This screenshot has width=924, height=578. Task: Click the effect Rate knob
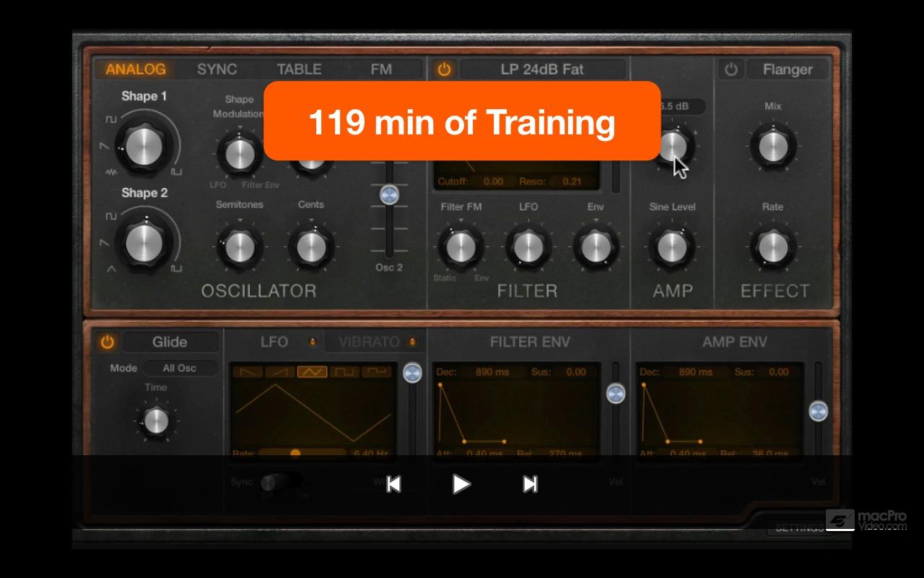point(772,247)
